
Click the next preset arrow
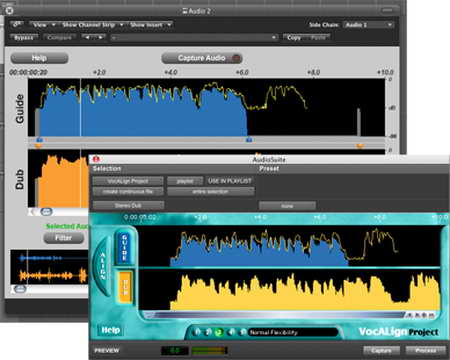click(x=100, y=38)
